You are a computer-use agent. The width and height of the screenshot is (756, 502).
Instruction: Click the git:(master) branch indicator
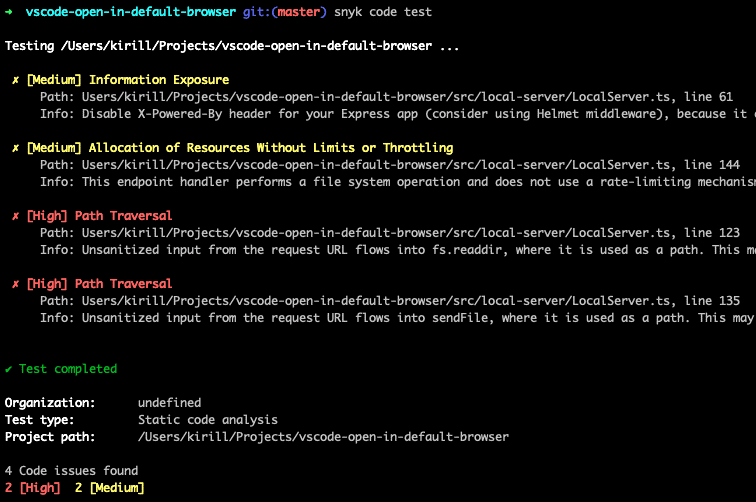(x=284, y=12)
